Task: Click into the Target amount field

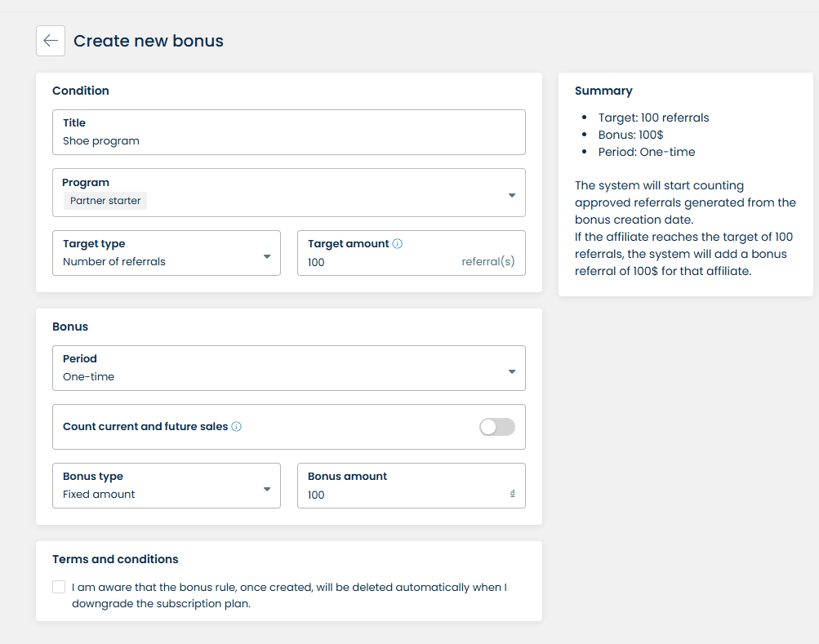Action: pyautogui.click(x=376, y=262)
